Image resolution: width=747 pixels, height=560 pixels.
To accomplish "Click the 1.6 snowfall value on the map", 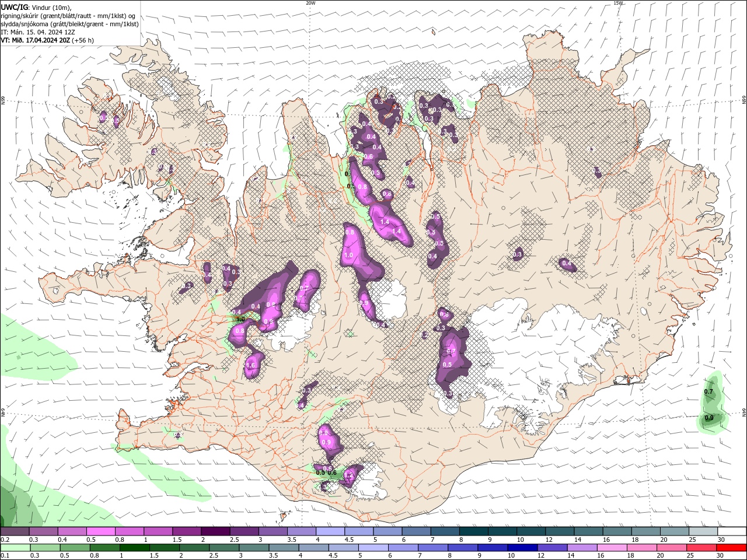I will (251, 366).
